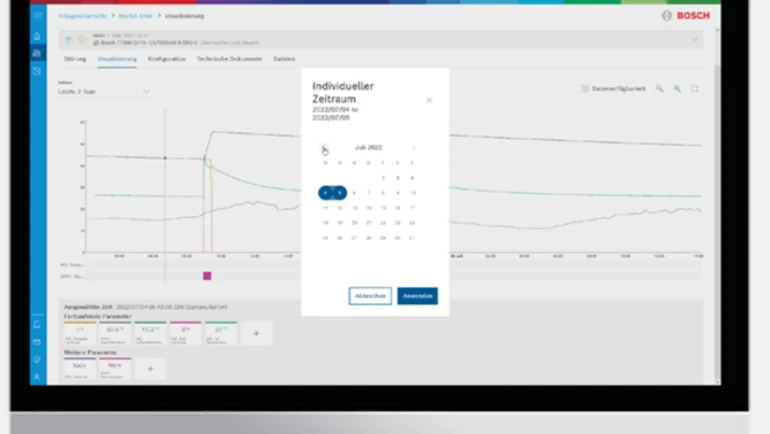Open the Störung tab
This screenshot has height=434, width=770.
pos(75,59)
